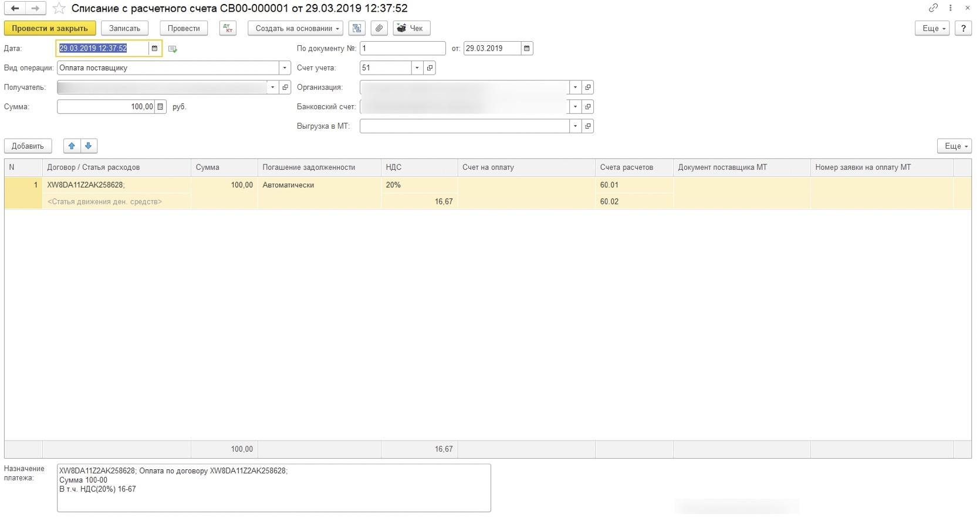The height and width of the screenshot is (518, 980).
Task: Click the back navigation arrow
Action: tap(15, 8)
